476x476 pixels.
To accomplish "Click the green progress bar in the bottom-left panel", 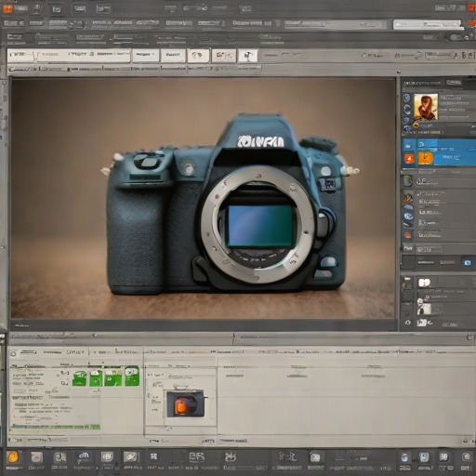I will pyautogui.click(x=55, y=427).
